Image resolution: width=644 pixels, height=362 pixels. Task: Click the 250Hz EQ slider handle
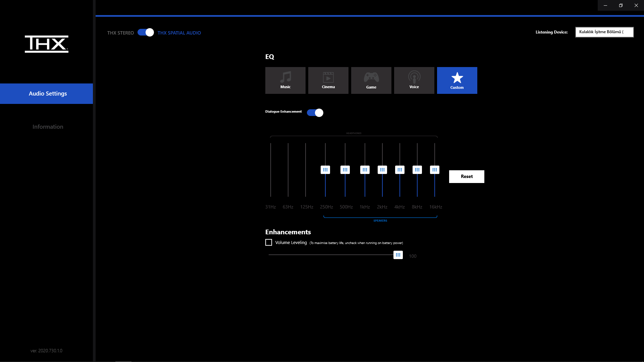pos(325,170)
